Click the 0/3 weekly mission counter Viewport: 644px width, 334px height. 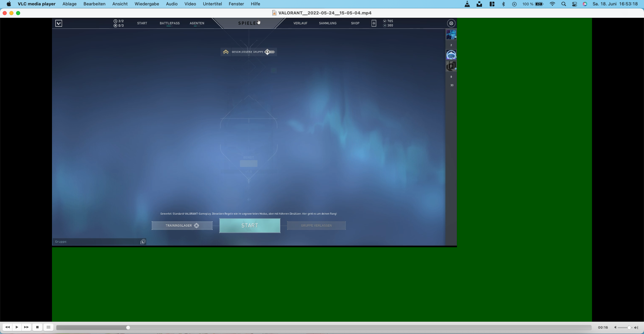click(x=119, y=25)
